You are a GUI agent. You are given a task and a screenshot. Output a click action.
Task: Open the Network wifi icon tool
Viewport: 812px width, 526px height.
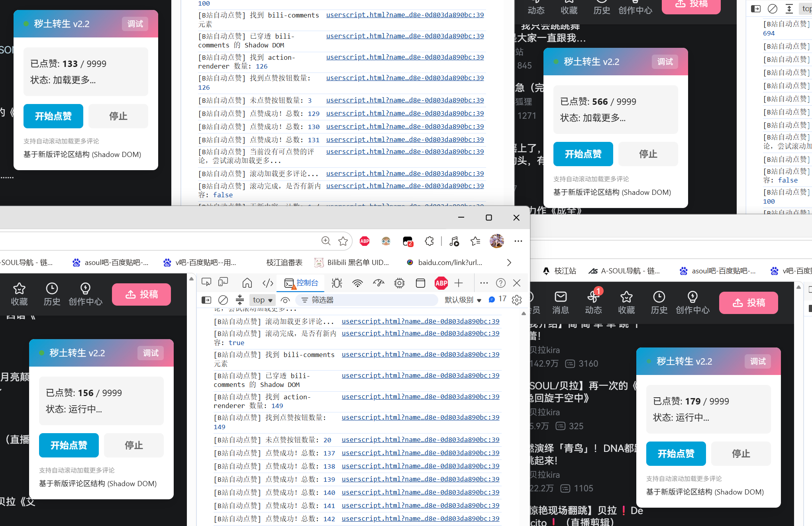click(357, 283)
